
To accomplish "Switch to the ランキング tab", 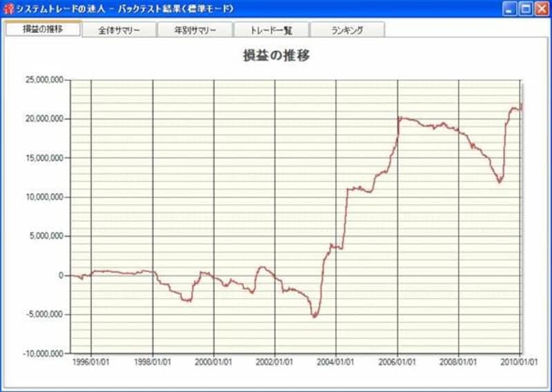I will (348, 30).
